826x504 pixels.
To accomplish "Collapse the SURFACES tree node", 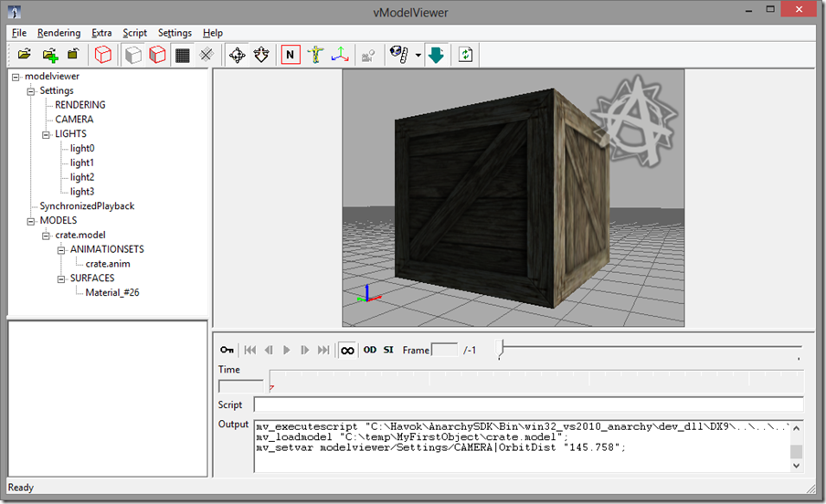I will [x=60, y=278].
